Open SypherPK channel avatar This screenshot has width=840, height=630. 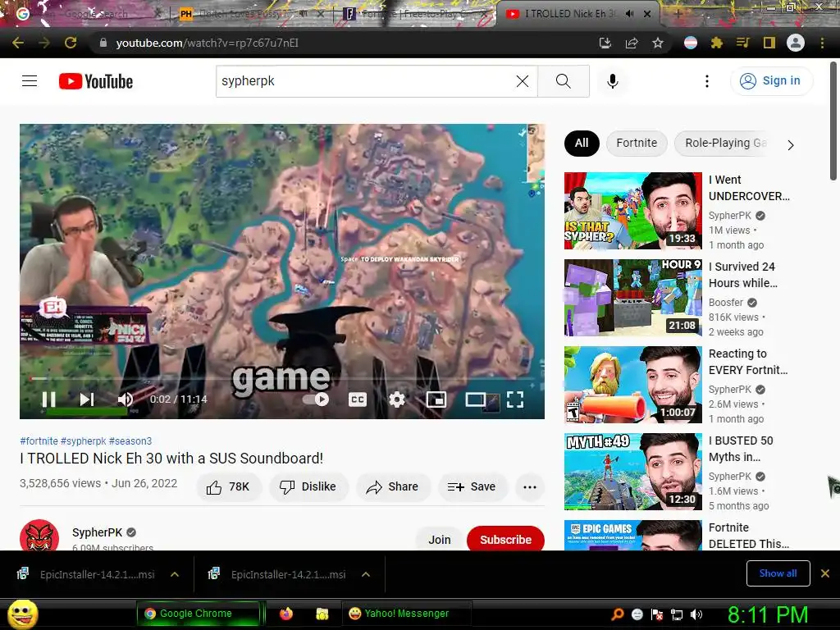pos(39,535)
